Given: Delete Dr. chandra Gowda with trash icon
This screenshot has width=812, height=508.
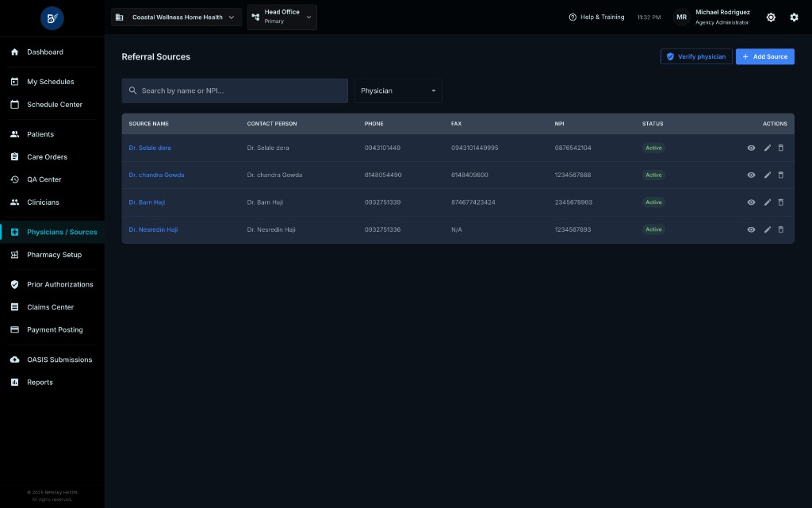Looking at the screenshot, I should (x=781, y=175).
